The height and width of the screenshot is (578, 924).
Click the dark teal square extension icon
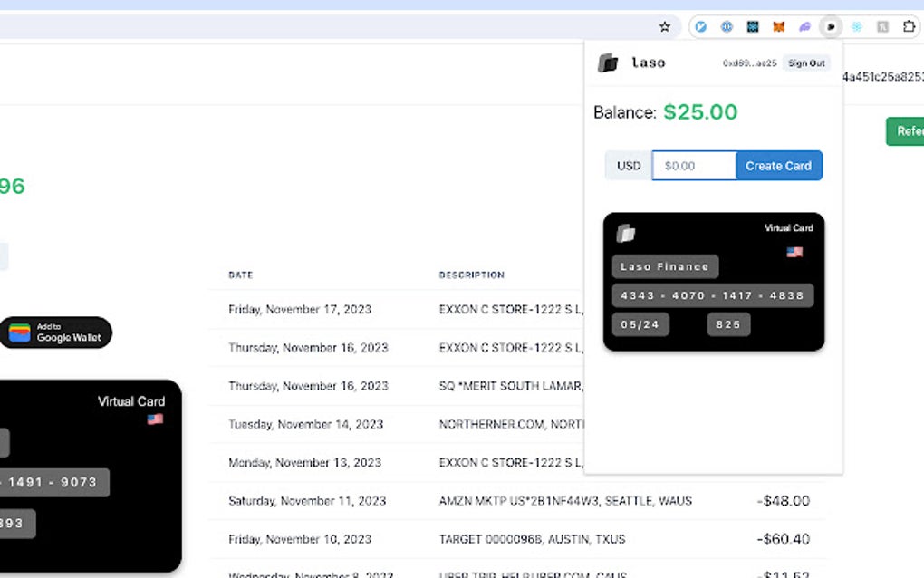(x=753, y=26)
